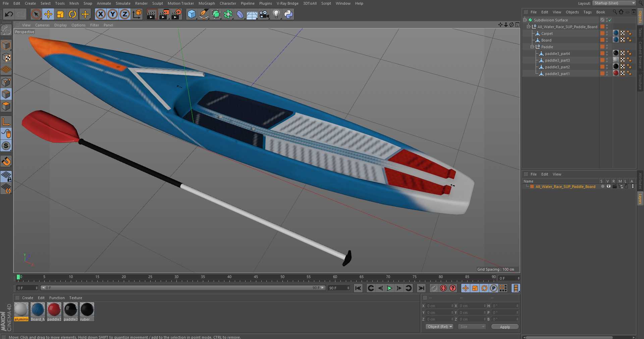Toggle X axis lock
Screen dimensions: 644x339
coord(100,14)
